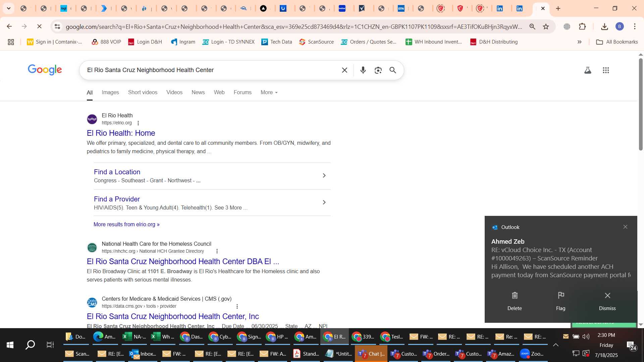Click the Search by voice microphone icon
This screenshot has width=644, height=362.
[363, 70]
